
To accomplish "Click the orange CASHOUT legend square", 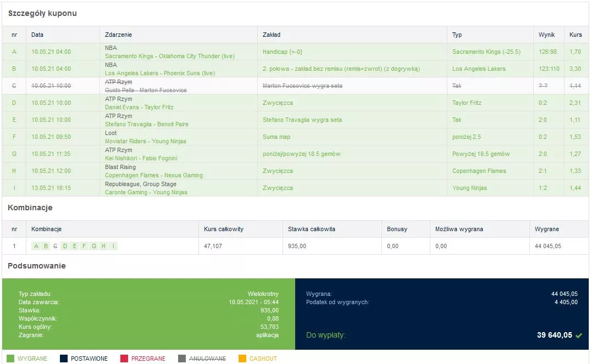I will (x=242, y=359).
